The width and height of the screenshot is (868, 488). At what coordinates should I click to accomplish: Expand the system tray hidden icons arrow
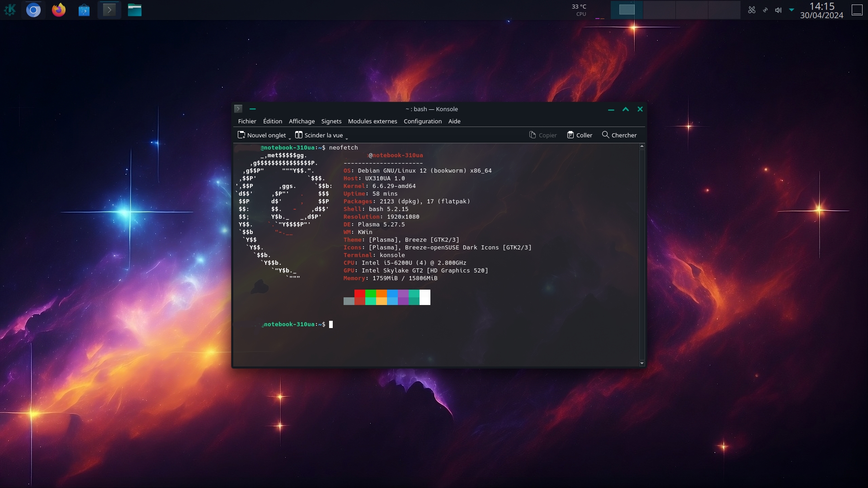pyautogui.click(x=791, y=9)
